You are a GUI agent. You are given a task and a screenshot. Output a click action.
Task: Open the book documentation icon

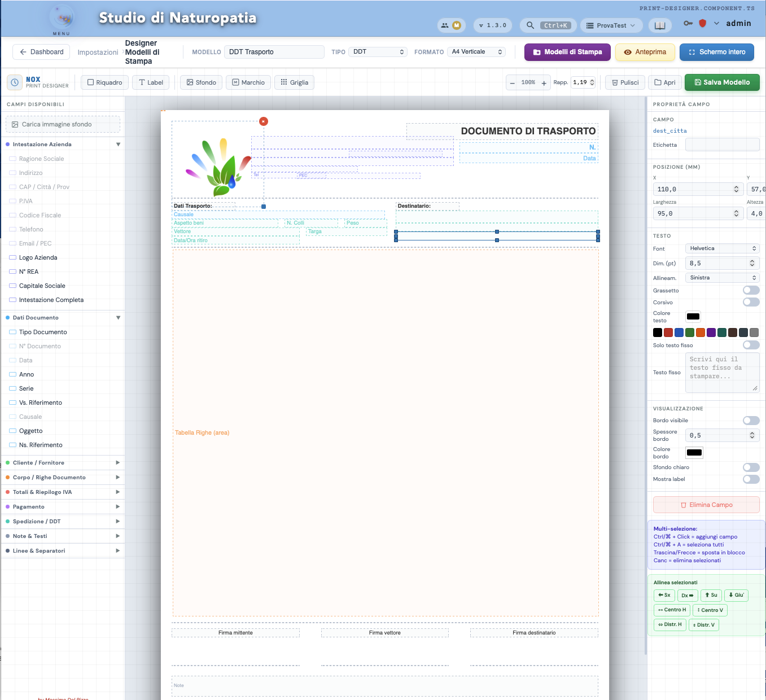(660, 25)
